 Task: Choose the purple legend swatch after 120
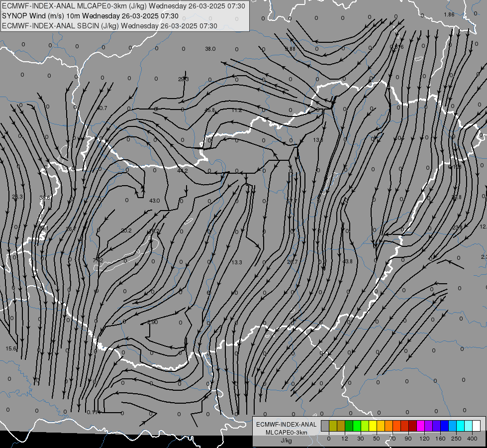(x=429, y=426)
